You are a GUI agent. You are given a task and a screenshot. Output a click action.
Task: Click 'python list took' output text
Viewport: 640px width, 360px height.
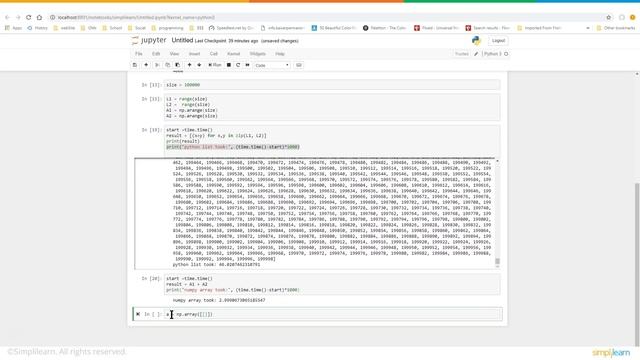pyautogui.click(x=216, y=264)
